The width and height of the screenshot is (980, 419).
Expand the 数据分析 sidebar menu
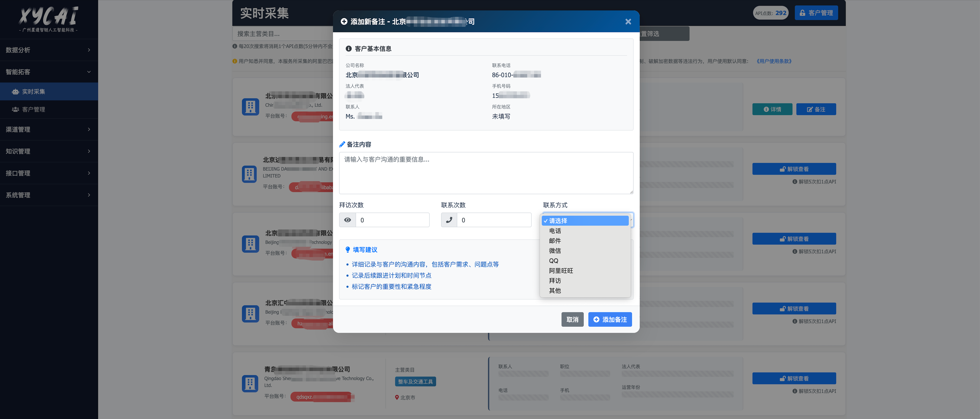[x=49, y=50]
